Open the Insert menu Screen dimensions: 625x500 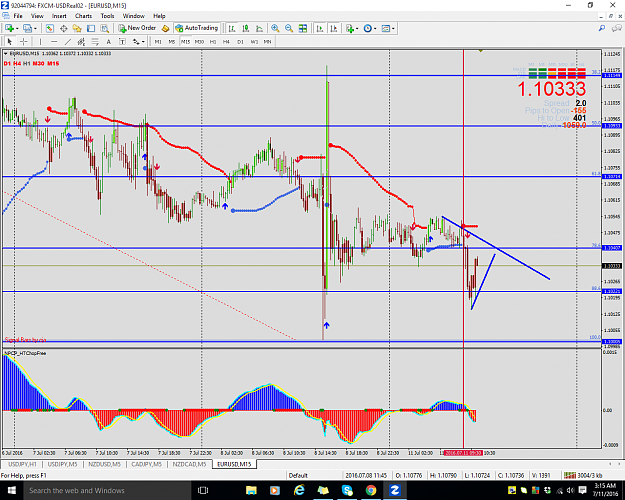(59, 16)
